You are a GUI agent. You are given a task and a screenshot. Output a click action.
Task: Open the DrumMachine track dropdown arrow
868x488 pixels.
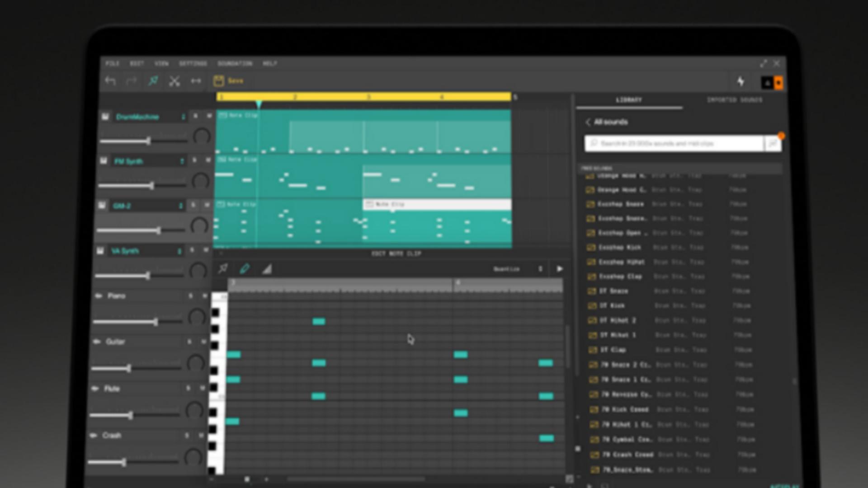click(x=183, y=117)
